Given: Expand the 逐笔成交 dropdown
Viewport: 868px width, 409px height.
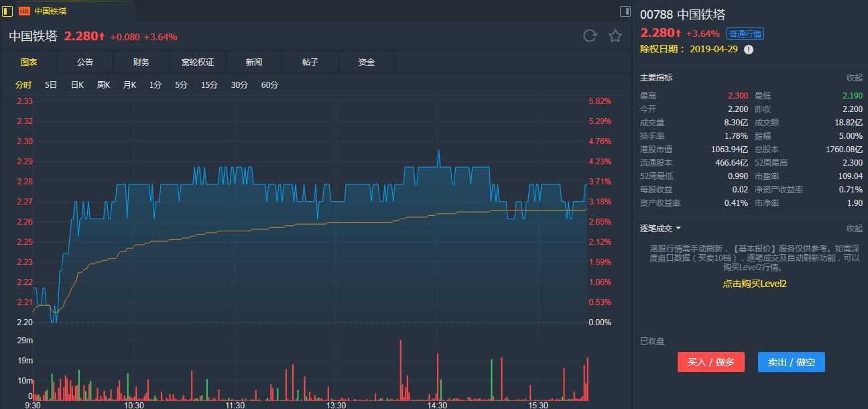Looking at the screenshot, I should tap(678, 229).
